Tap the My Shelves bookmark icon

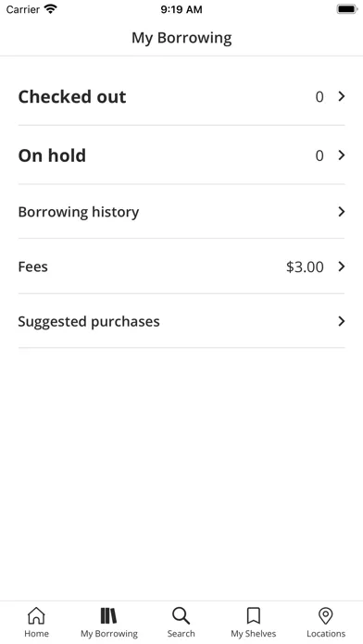point(253,615)
